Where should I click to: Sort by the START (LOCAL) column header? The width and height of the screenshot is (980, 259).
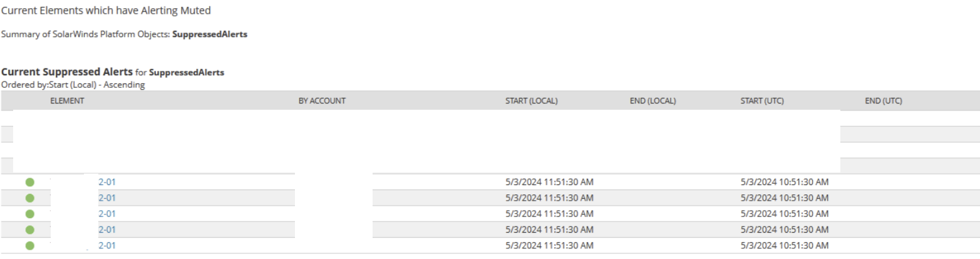[x=532, y=101]
